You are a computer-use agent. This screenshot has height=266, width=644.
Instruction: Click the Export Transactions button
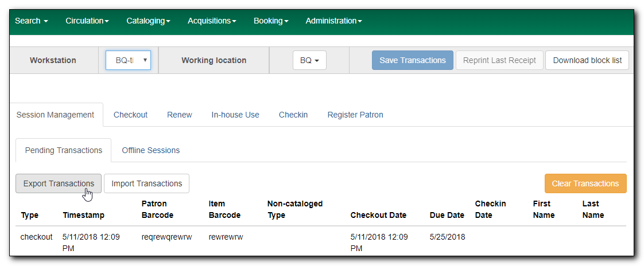59,183
